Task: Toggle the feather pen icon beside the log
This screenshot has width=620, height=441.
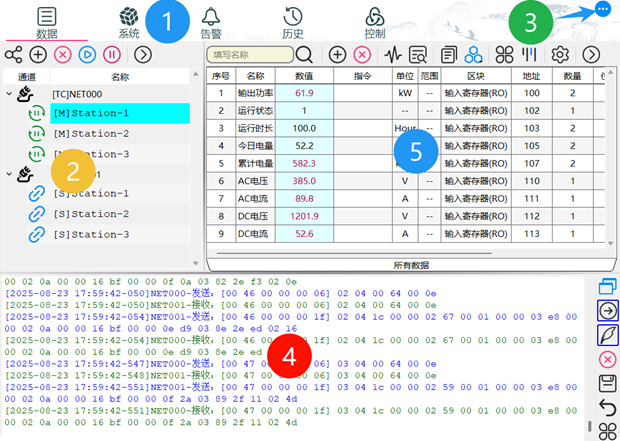Action: point(607,335)
